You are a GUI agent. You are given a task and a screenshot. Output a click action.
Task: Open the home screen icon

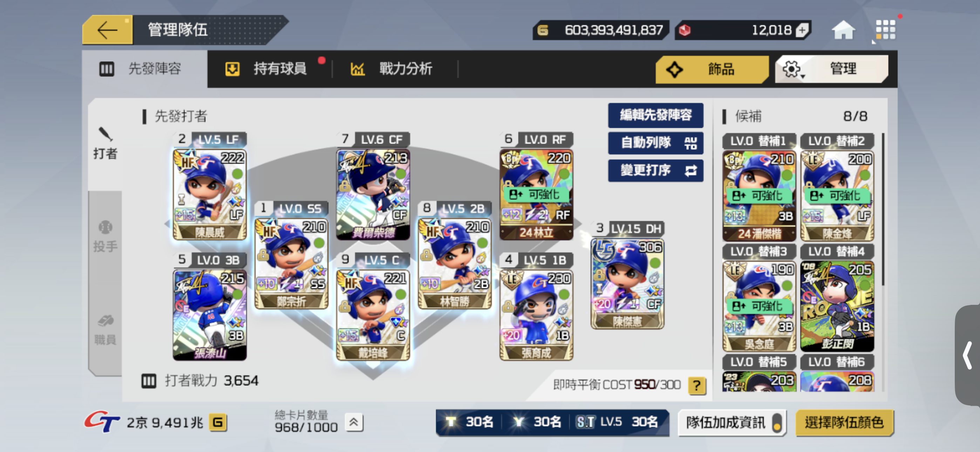coord(843,30)
